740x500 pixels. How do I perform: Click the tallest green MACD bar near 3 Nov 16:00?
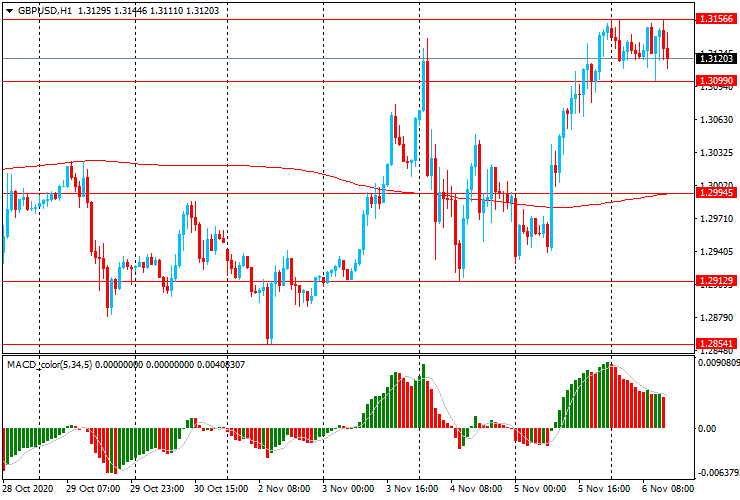423,396
